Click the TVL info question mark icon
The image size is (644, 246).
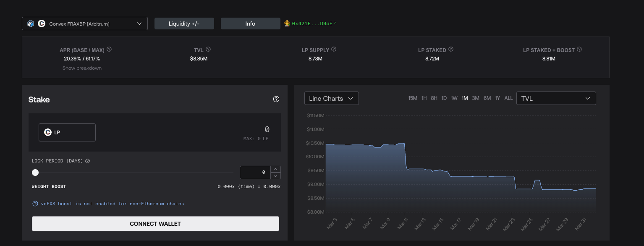(x=209, y=50)
